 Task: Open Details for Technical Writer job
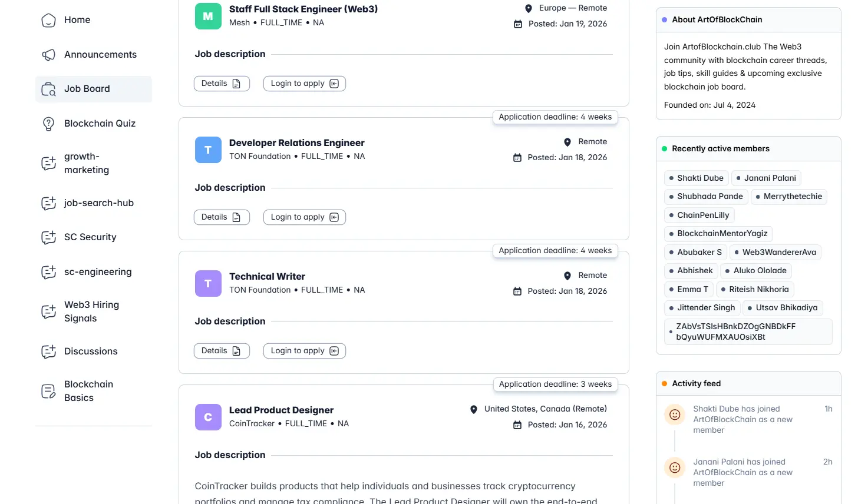(x=222, y=350)
